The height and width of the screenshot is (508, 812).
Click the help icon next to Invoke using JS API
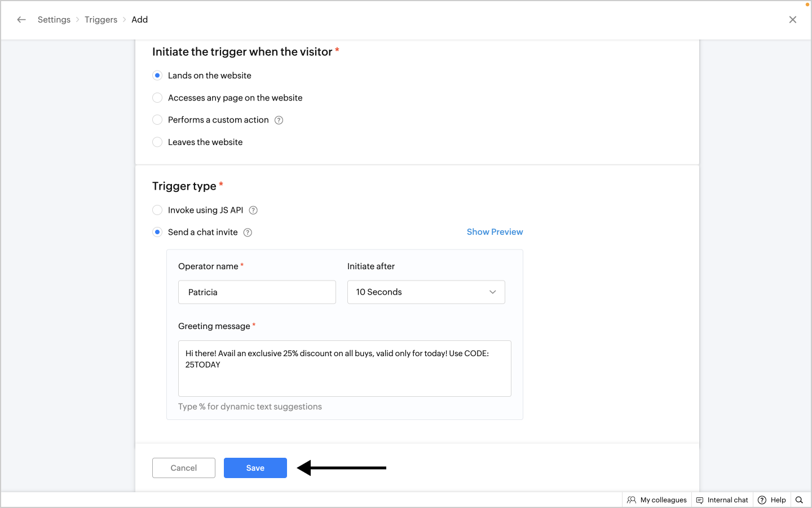click(253, 211)
